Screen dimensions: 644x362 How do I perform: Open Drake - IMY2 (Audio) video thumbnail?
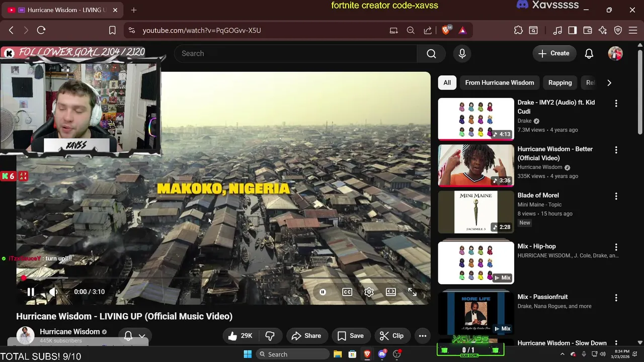476,119
